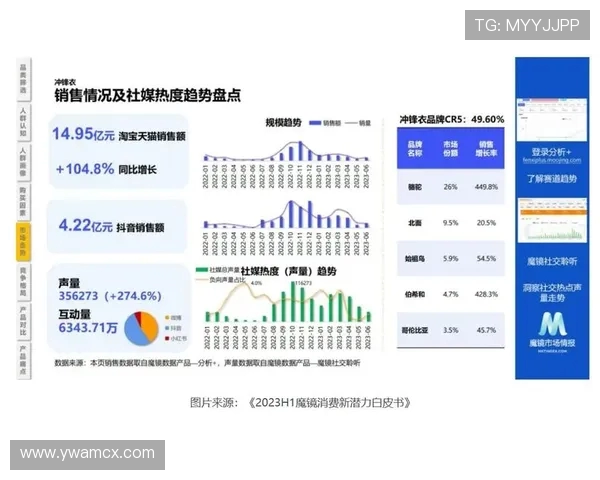Select the 始祖鸟 brand row
The height and width of the screenshot is (480, 600).
pos(450,259)
